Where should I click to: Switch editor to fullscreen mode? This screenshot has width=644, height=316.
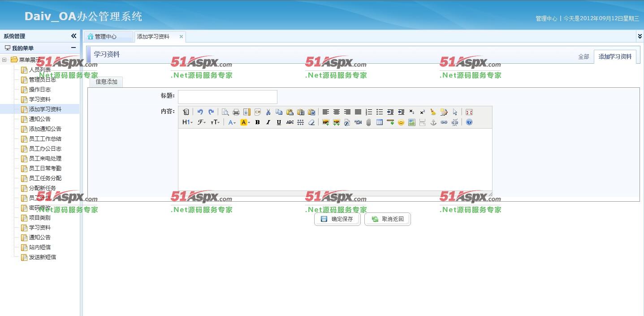pyautogui.click(x=469, y=112)
